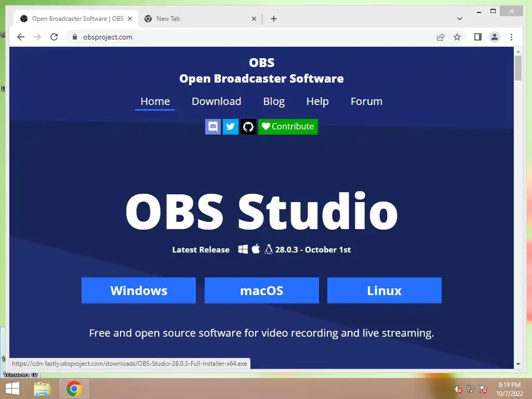Image resolution: width=532 pixels, height=399 pixels.
Task: Expand the tab search chevron
Action: point(460,19)
